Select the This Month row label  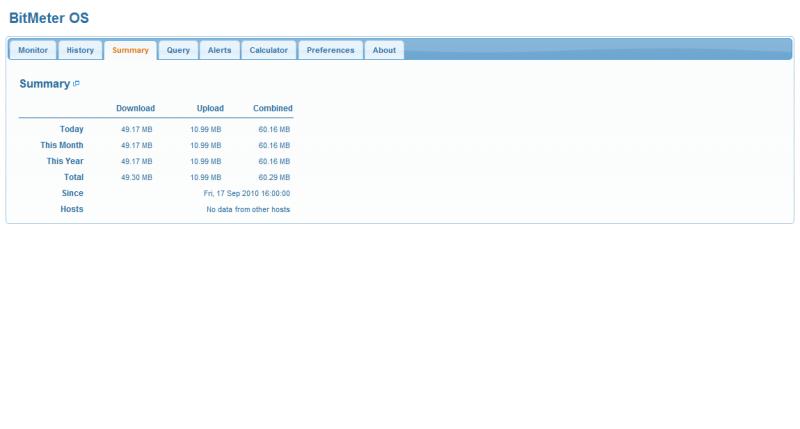click(x=62, y=145)
